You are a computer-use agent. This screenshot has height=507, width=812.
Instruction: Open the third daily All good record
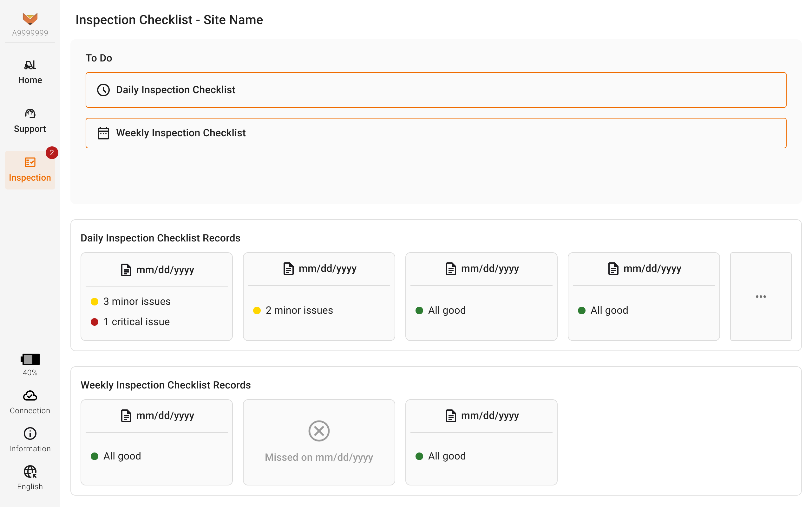(481, 296)
